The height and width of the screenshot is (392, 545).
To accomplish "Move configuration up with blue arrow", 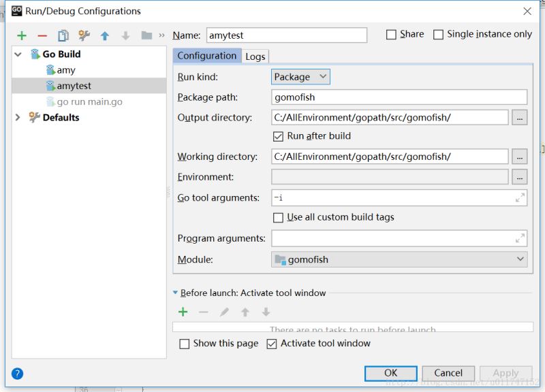I will pyautogui.click(x=105, y=35).
